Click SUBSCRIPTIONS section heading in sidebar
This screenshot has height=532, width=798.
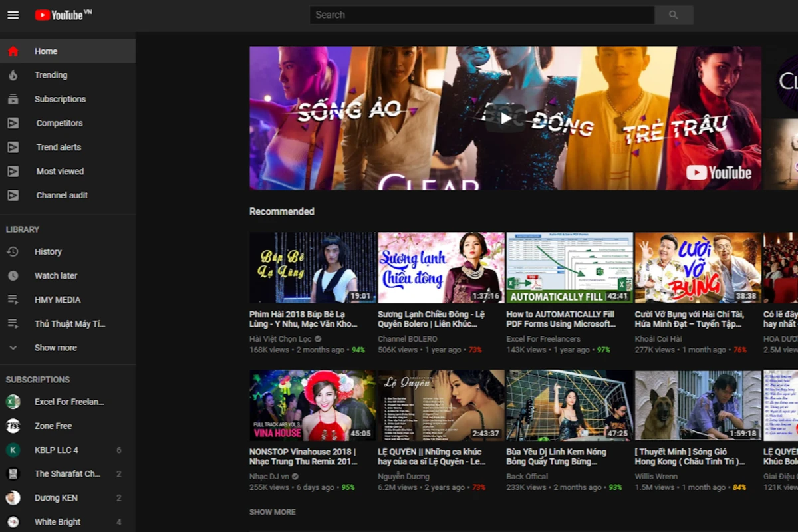coord(38,380)
